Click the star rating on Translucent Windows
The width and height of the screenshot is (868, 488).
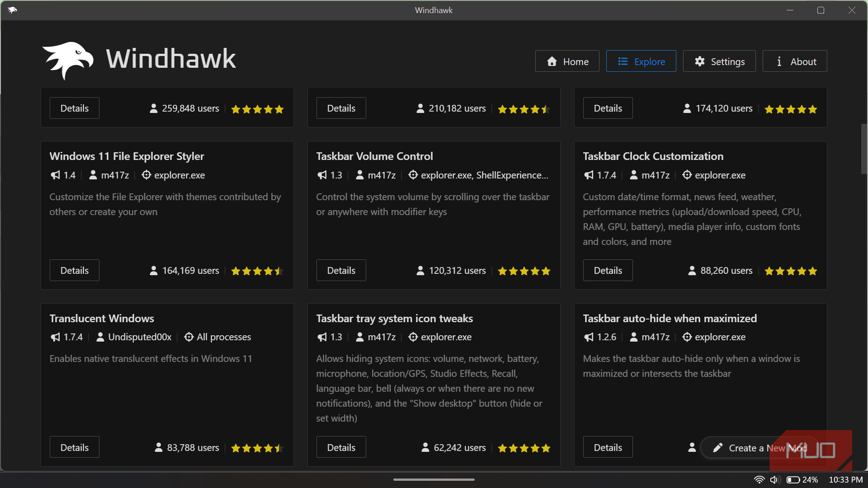tap(257, 448)
